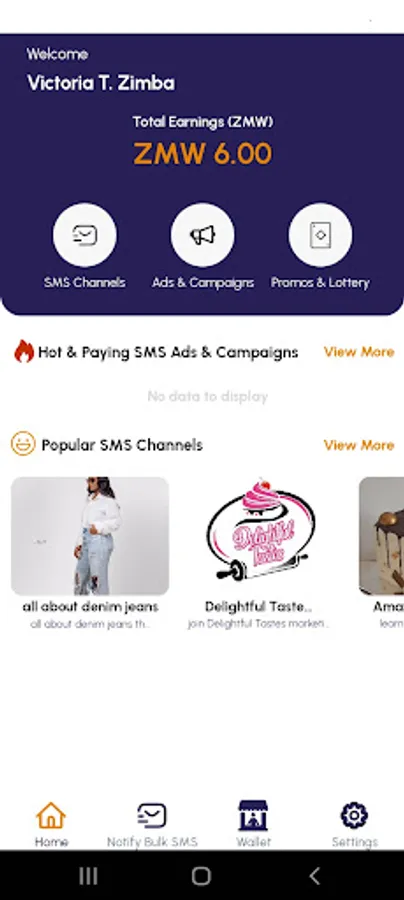Viewport: 404px width, 900px height.
Task: Tap the Android back navigation button
Action: (314, 875)
